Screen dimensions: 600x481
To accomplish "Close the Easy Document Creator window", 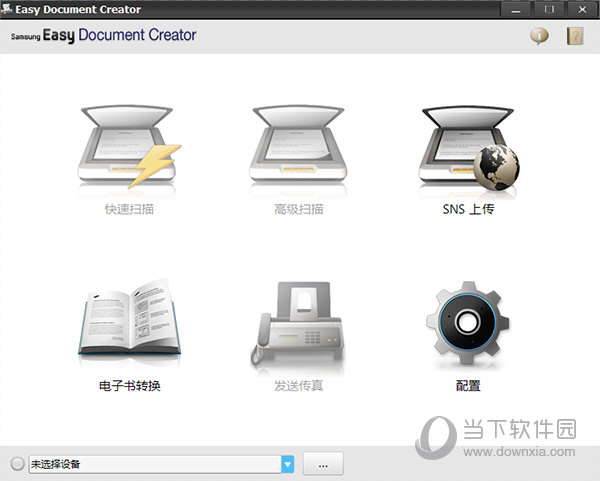I will tap(582, 9).
